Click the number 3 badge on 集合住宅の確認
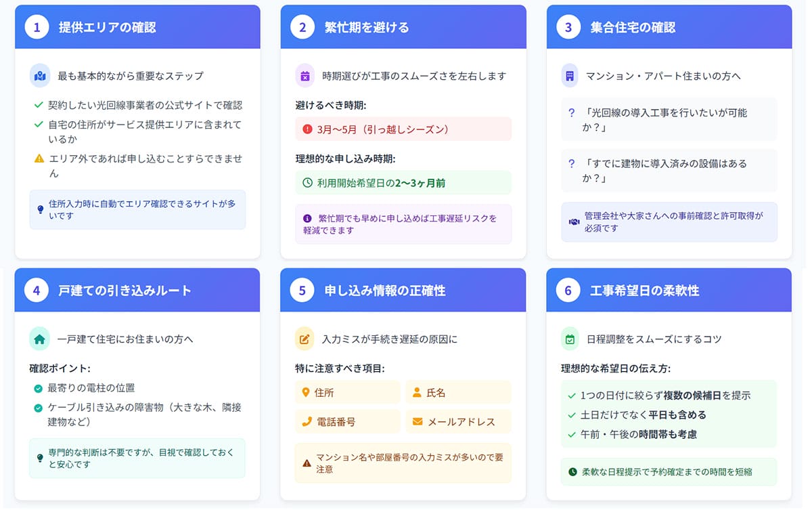This screenshot has height=510, width=812. coord(568,27)
